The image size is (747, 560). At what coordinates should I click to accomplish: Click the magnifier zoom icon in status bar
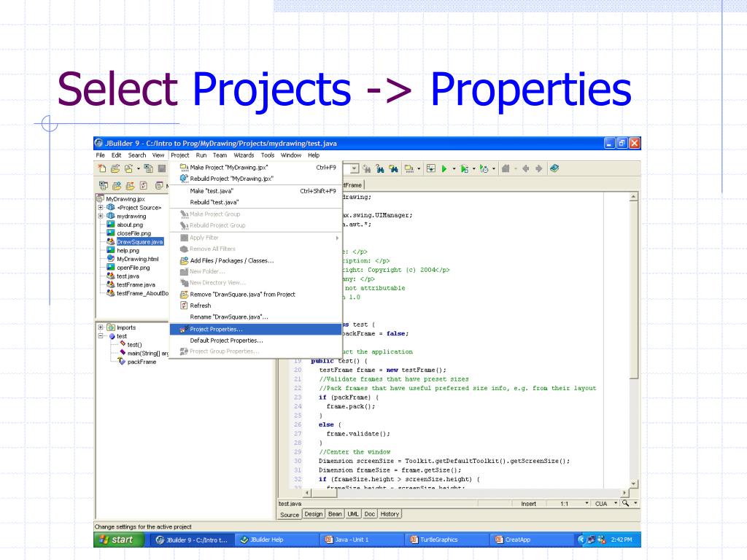(x=625, y=503)
